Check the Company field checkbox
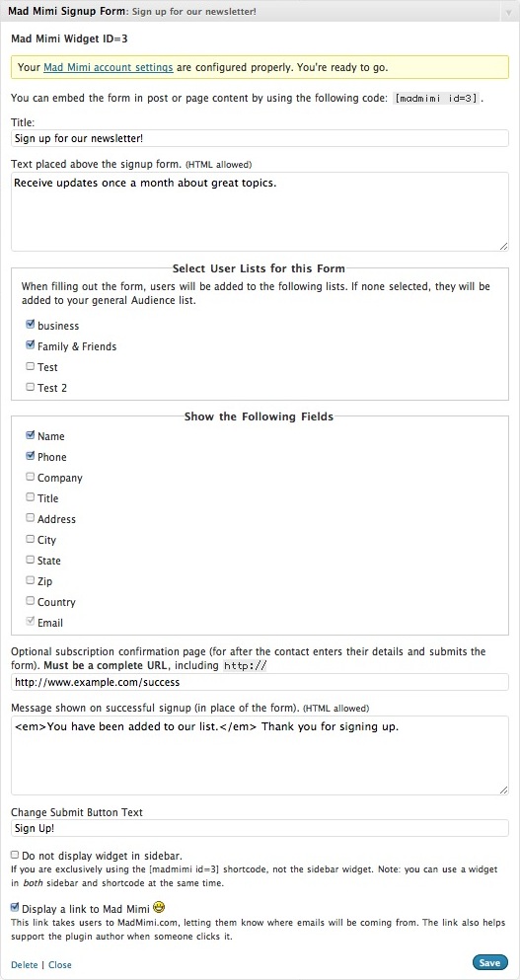This screenshot has width=520, height=980. click(30, 477)
